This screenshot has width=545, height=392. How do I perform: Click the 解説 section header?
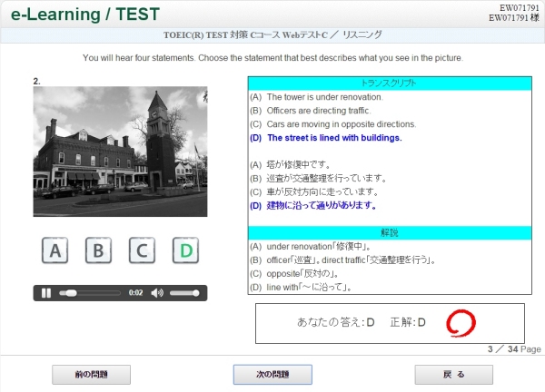390,232
